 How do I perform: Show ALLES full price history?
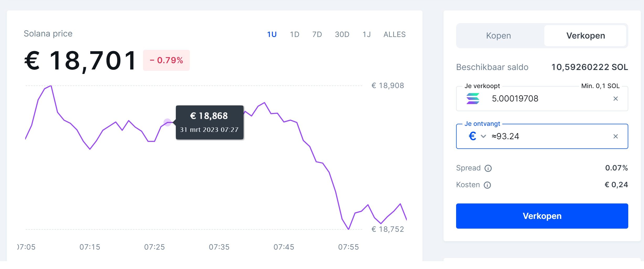pyautogui.click(x=394, y=34)
